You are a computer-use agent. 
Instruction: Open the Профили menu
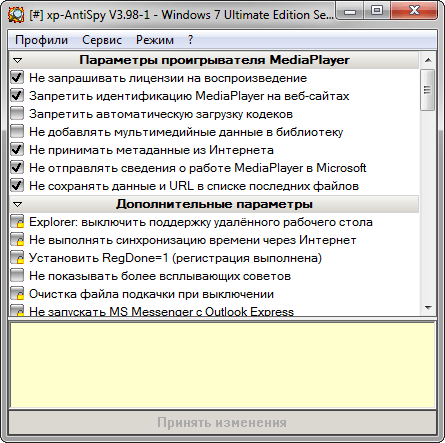[41, 40]
